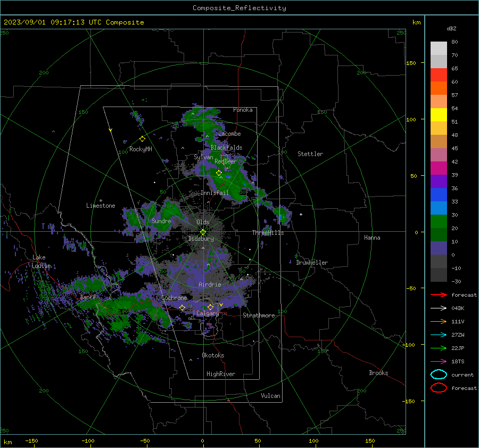Select the Banff label
This screenshot has width=479, height=448.
pyautogui.click(x=88, y=297)
